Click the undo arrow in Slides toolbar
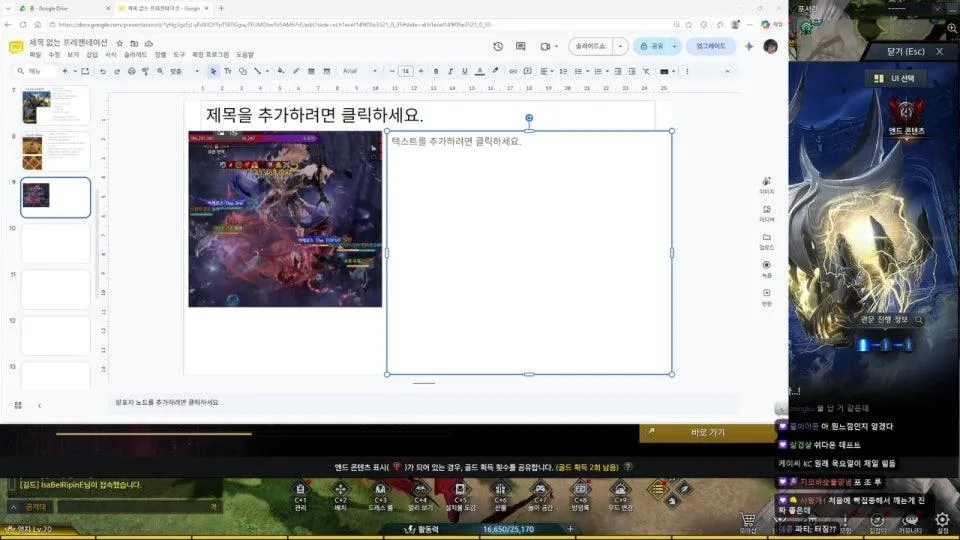This screenshot has height=540, width=960. (x=103, y=72)
